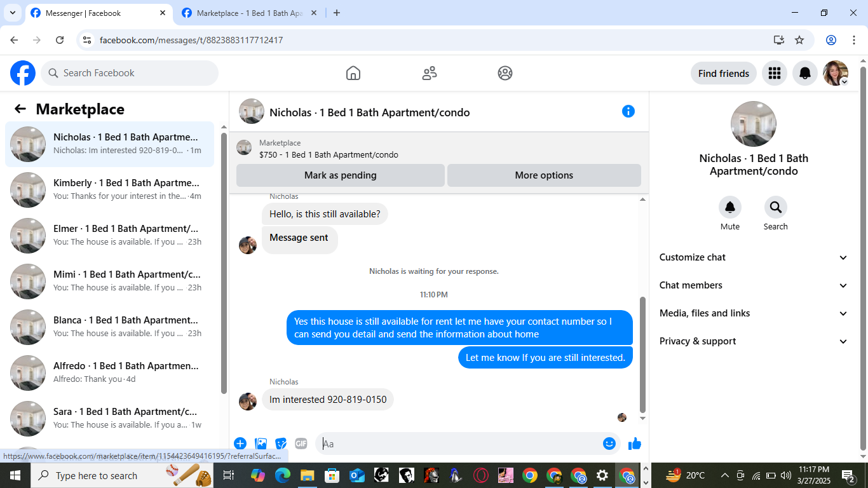Open the Facebook menu grid icon

774,73
